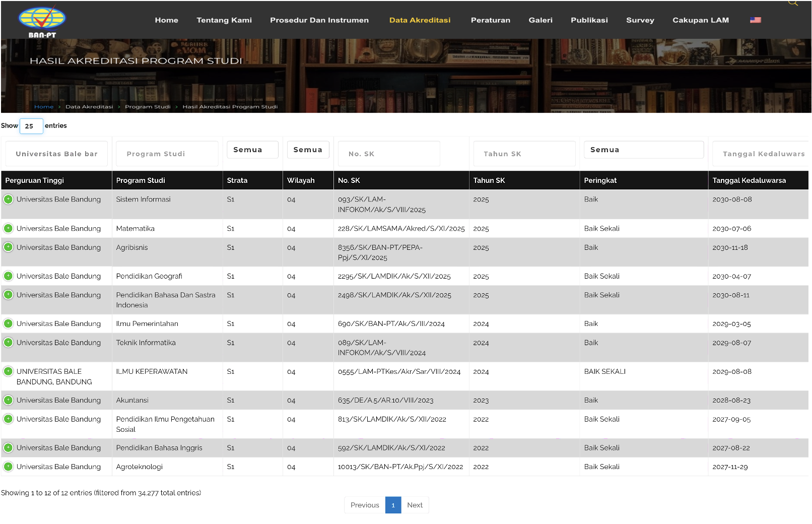Viewport: 812px width, 524px height.
Task: Expand the Agroteknologi row green plus
Action: [8, 467]
